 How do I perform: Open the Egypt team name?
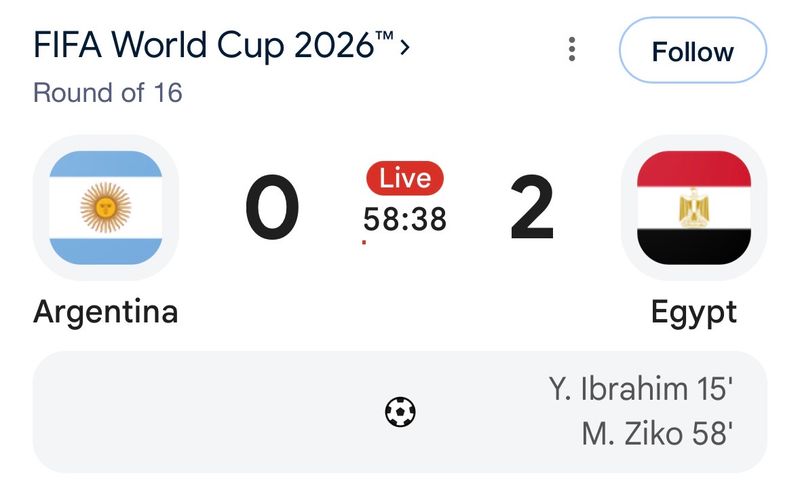coord(694,312)
